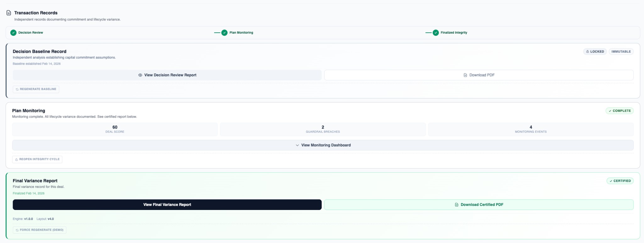Click the Regenerate Baseline button

click(36, 89)
